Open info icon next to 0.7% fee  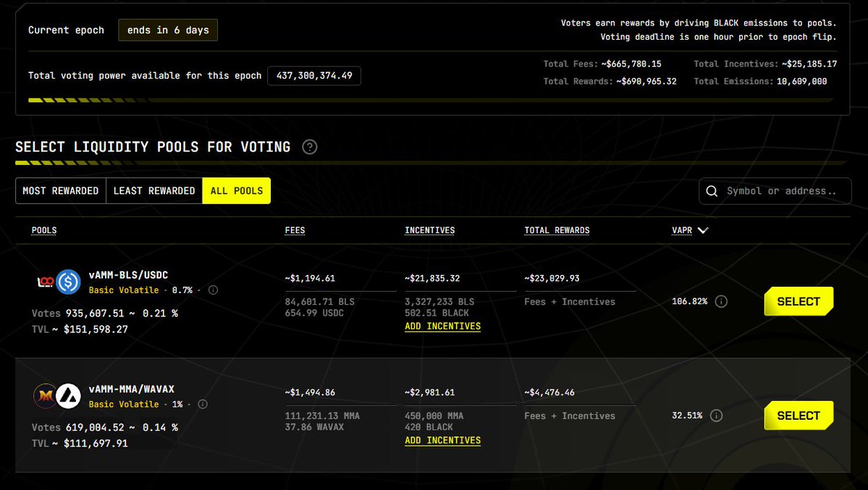click(x=213, y=290)
